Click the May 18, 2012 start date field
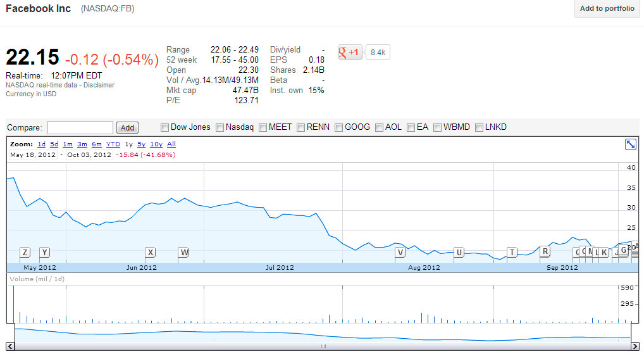Screen dimensions: 644x354 pos(33,155)
